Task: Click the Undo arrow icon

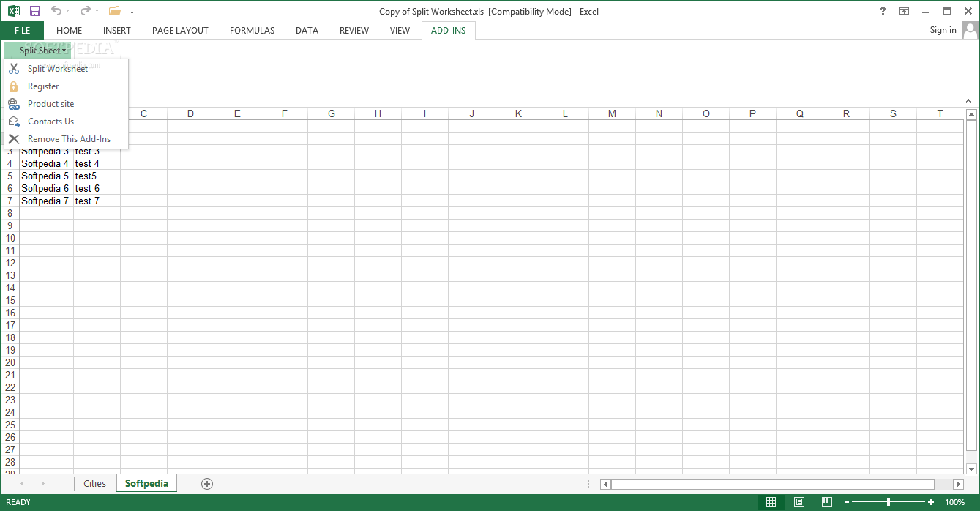Action: pos(56,11)
